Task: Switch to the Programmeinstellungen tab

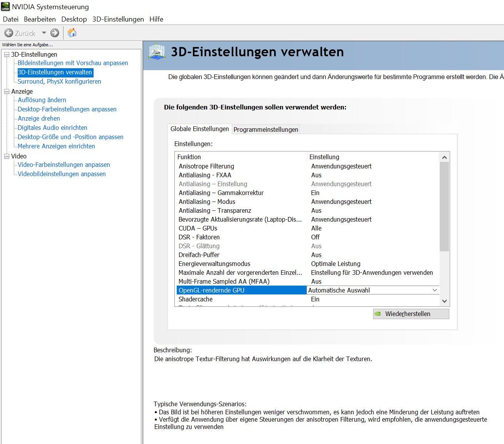Action: [266, 129]
